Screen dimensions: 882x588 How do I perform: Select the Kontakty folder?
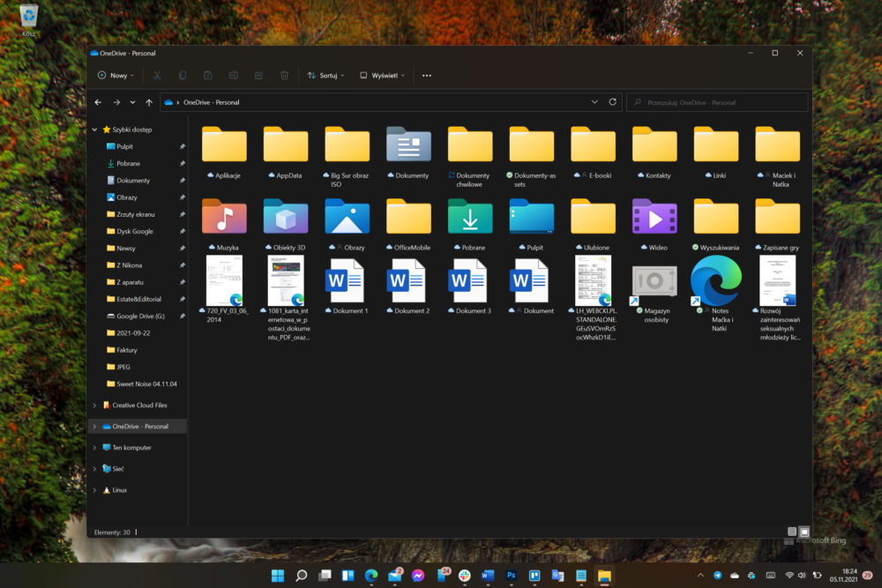[x=654, y=145]
